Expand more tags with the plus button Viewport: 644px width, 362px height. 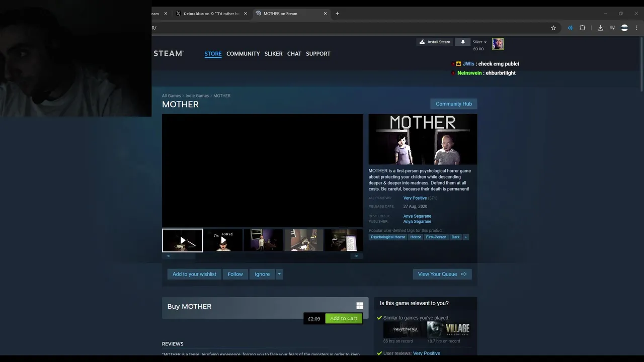click(466, 237)
